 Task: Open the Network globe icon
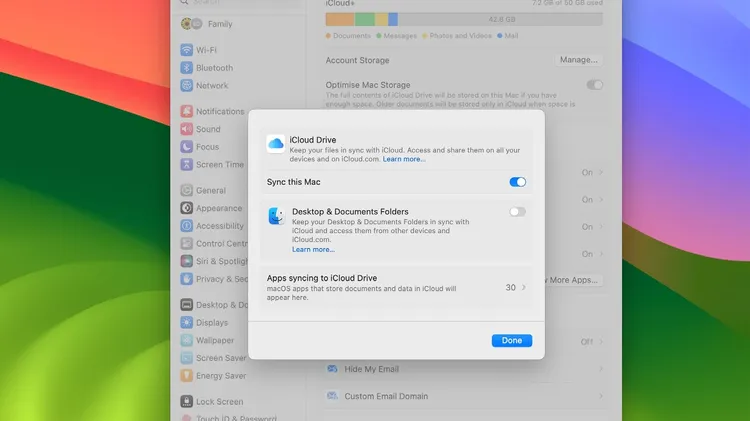[187, 85]
